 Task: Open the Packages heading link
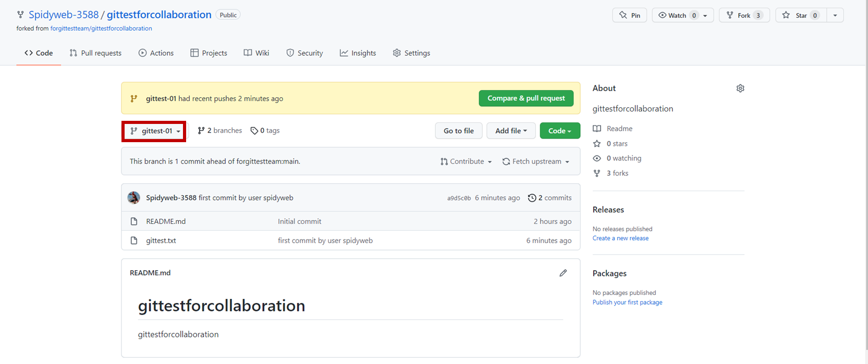click(609, 273)
